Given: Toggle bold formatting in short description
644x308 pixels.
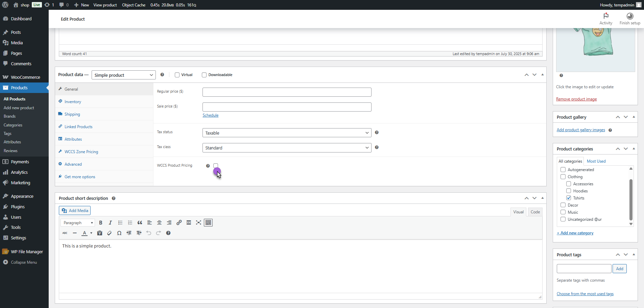Looking at the screenshot, I should (x=100, y=223).
